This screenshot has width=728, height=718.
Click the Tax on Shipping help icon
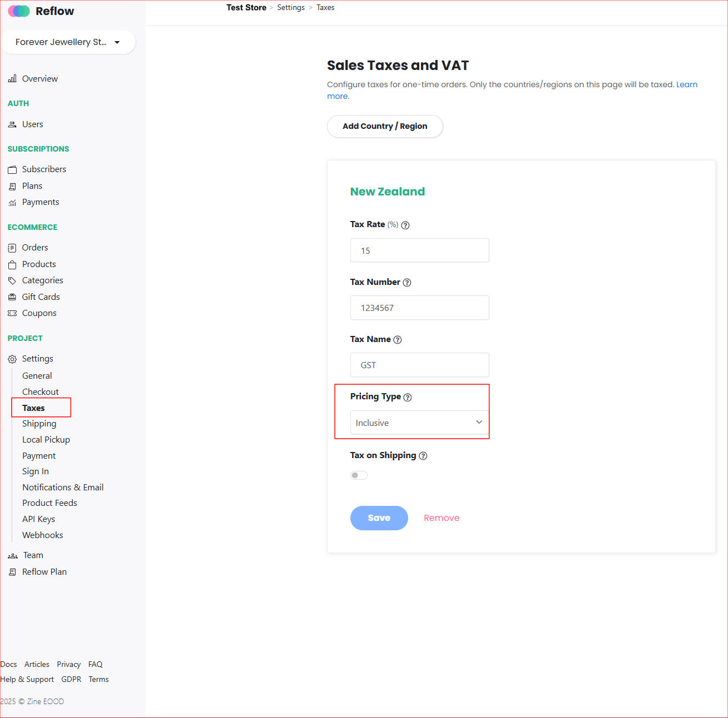[x=423, y=456]
